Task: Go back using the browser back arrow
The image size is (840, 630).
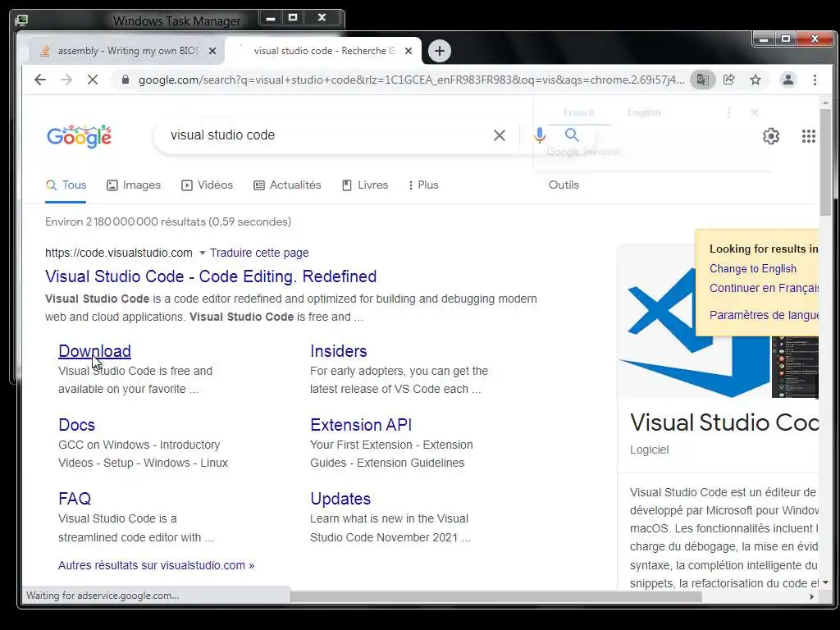Action: point(40,80)
